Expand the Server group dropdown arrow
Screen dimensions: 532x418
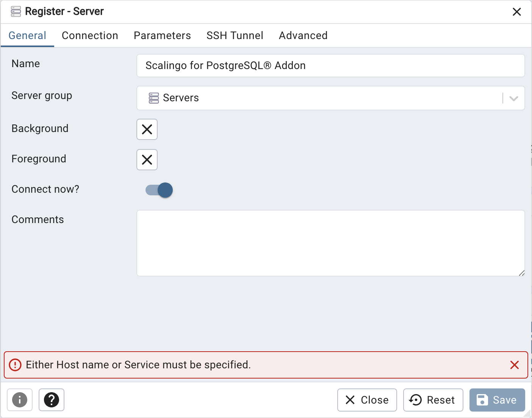click(514, 98)
